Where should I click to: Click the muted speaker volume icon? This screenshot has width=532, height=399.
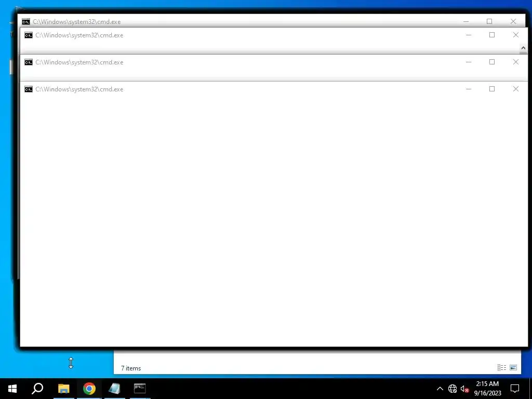click(464, 389)
